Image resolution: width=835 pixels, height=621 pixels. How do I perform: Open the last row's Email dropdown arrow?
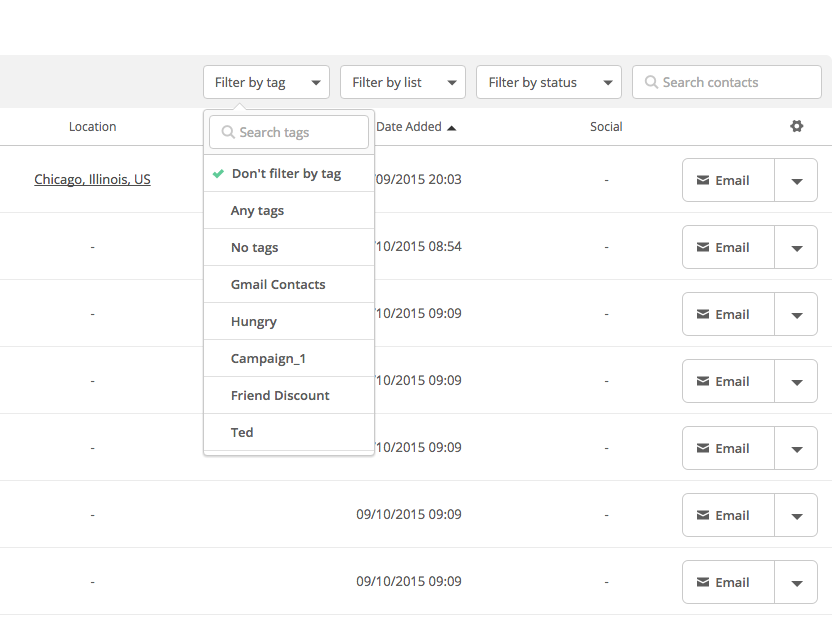tap(796, 583)
